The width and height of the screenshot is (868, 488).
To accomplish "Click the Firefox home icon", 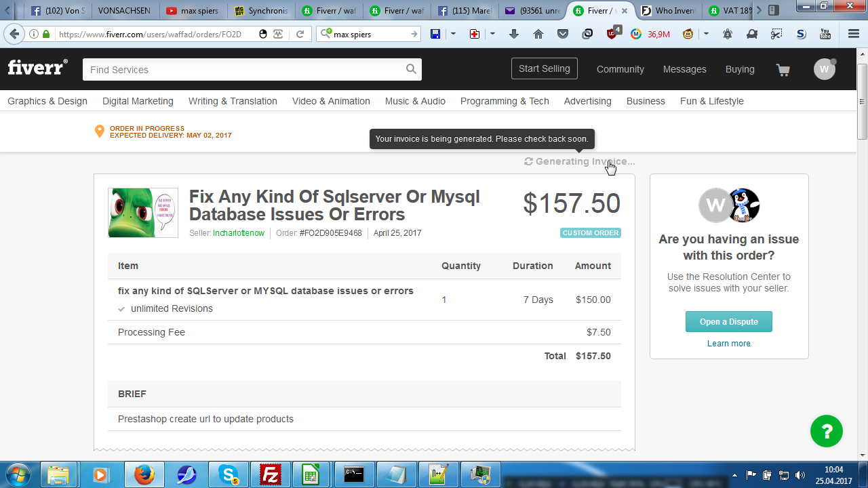I will click(x=538, y=34).
